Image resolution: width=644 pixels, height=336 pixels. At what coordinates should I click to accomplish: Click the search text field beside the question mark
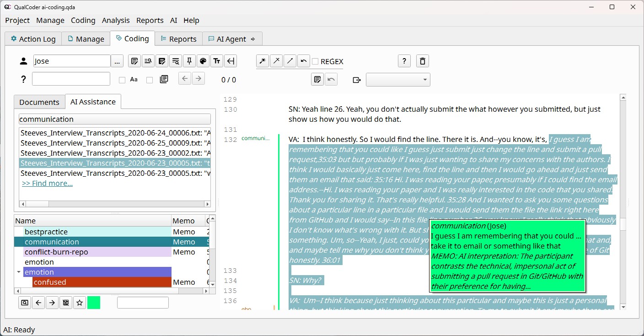(71, 79)
